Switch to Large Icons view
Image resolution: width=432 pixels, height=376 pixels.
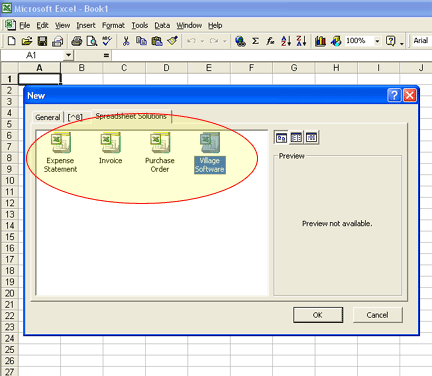(x=281, y=137)
